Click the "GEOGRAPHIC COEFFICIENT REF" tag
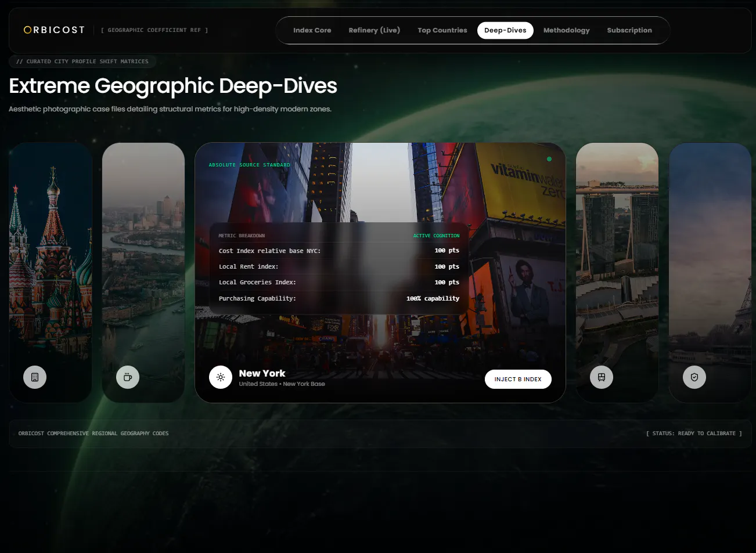 pos(154,30)
